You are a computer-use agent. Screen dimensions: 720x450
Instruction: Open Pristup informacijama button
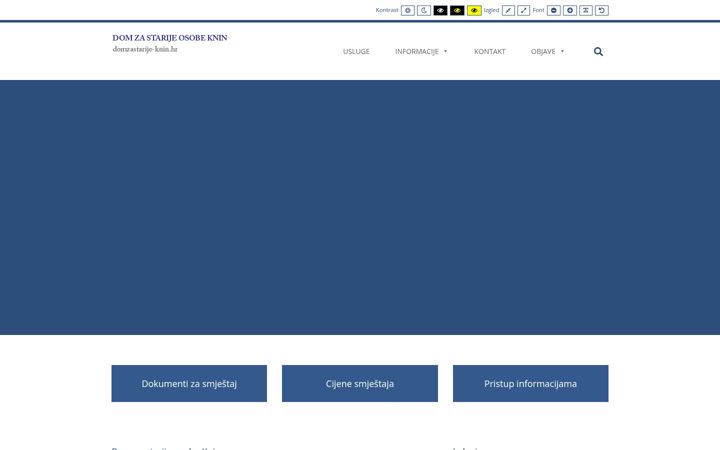pos(530,383)
